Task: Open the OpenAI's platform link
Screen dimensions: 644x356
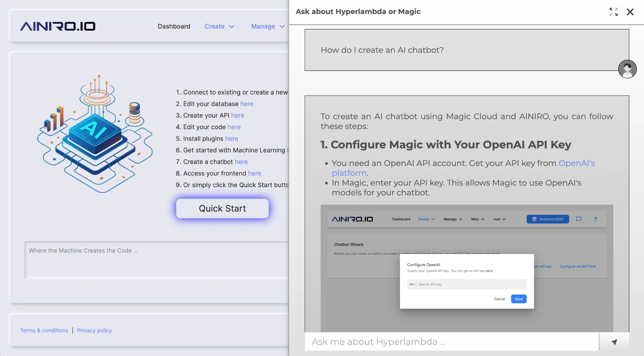Action: (x=463, y=168)
